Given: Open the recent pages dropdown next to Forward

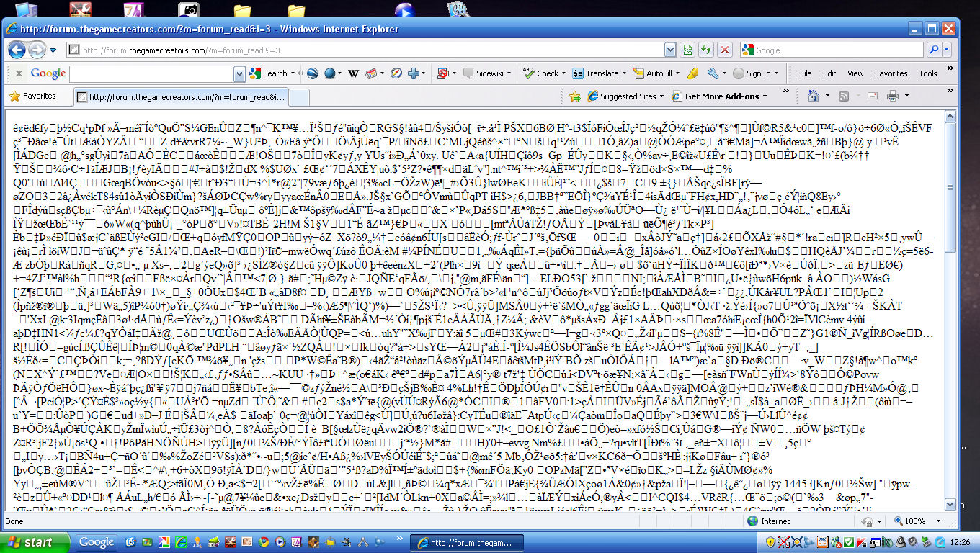Looking at the screenshot, I should pyautogui.click(x=51, y=50).
